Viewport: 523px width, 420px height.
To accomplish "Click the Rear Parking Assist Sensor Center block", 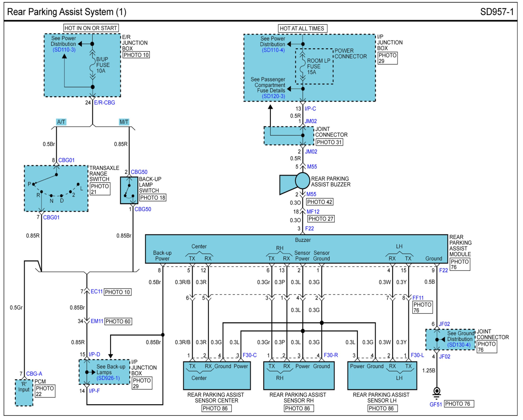I will coord(217,376).
